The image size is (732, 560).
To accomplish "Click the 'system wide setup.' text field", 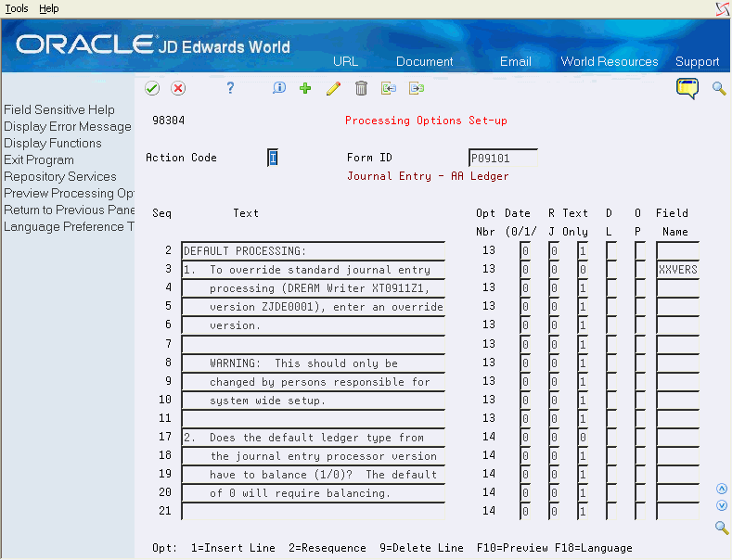I will [x=313, y=400].
